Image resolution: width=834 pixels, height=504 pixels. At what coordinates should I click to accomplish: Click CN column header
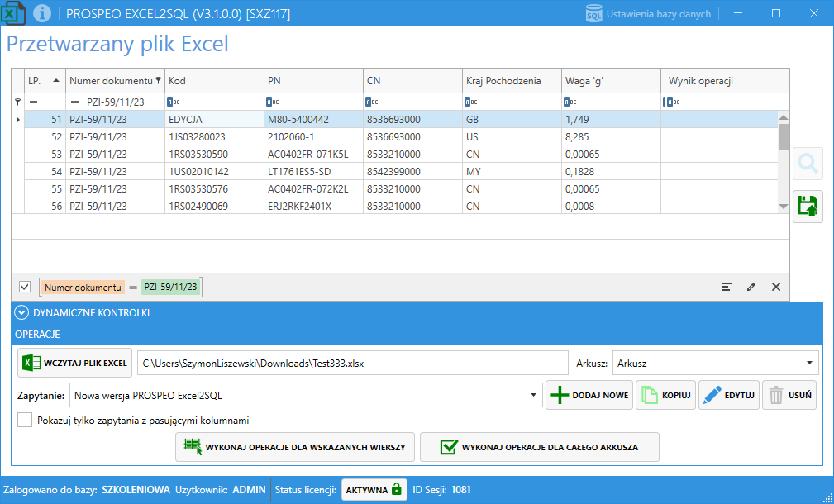[x=412, y=81]
